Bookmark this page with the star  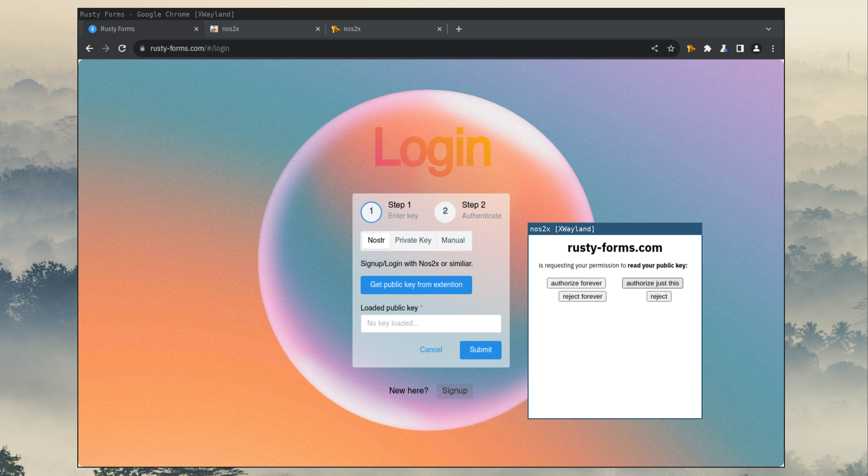(671, 48)
